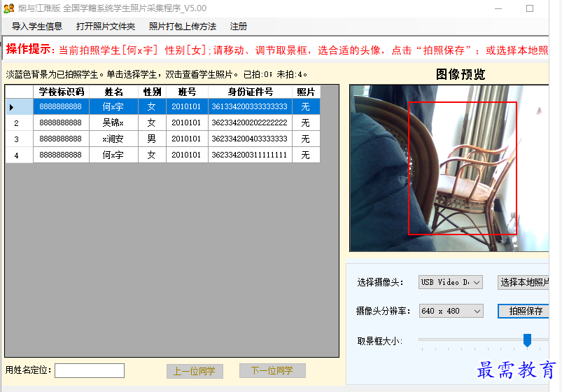Select the row header of row 3
Screen dimensions: 562x392
20,139
